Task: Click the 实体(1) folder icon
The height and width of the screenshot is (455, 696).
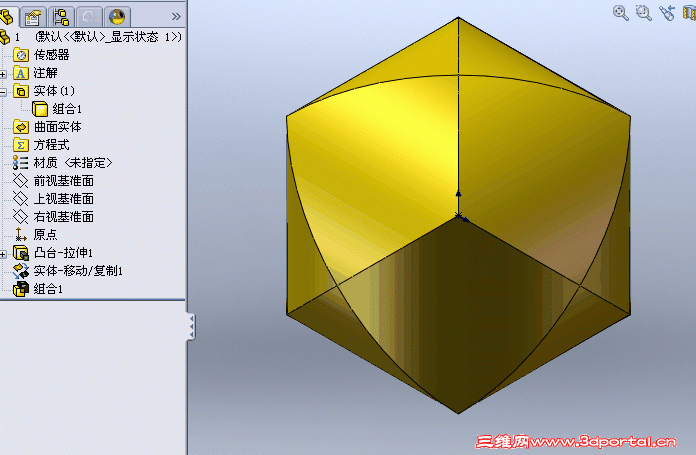Action: (21, 91)
